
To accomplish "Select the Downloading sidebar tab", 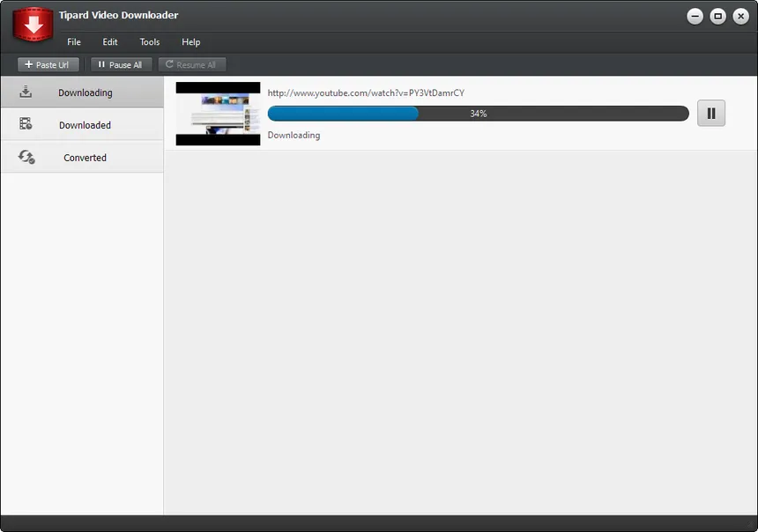I will pyautogui.click(x=82, y=92).
